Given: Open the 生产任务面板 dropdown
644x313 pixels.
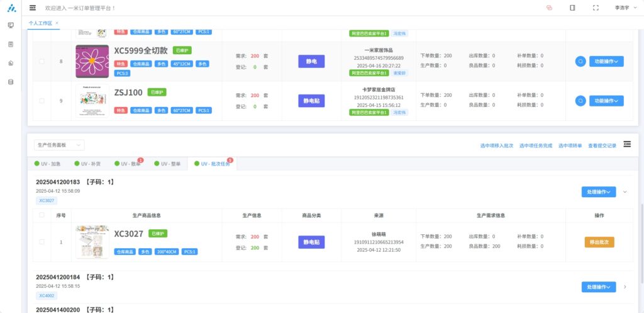Looking at the screenshot, I should point(59,145).
